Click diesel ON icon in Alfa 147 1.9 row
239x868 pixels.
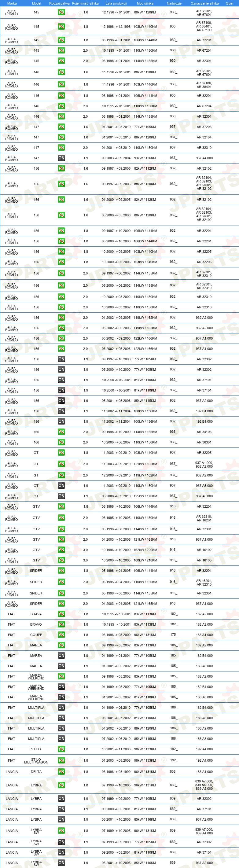click(x=61, y=158)
